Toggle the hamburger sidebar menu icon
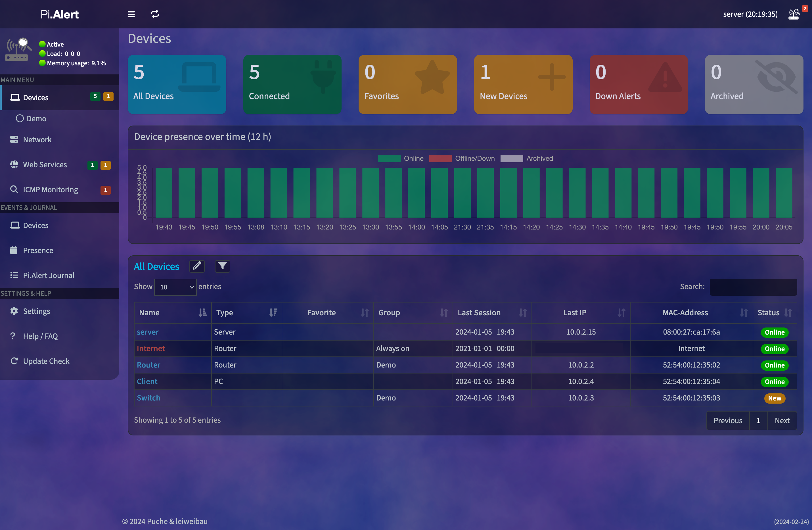This screenshot has width=812, height=530. pyautogui.click(x=131, y=14)
